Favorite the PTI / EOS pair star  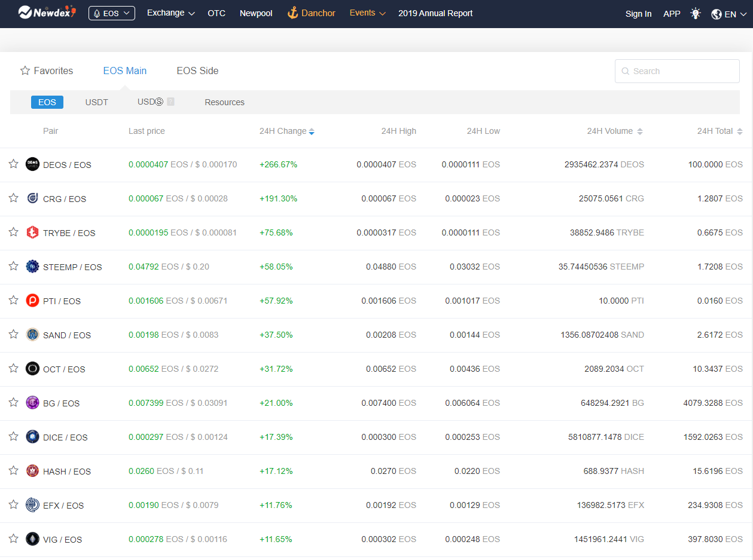coord(13,300)
